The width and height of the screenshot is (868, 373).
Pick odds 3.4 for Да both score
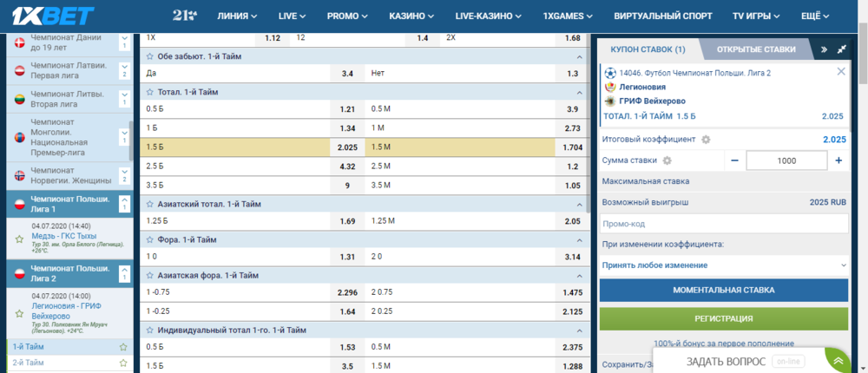tap(347, 73)
